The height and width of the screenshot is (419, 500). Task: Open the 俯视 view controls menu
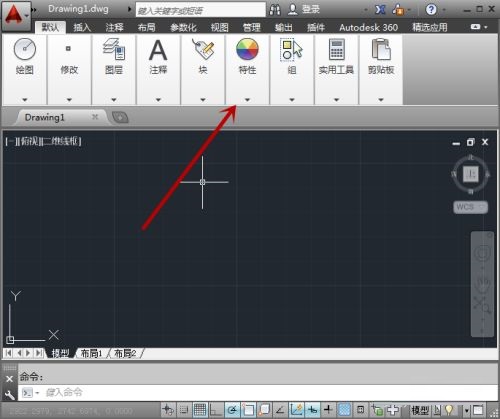click(29, 141)
